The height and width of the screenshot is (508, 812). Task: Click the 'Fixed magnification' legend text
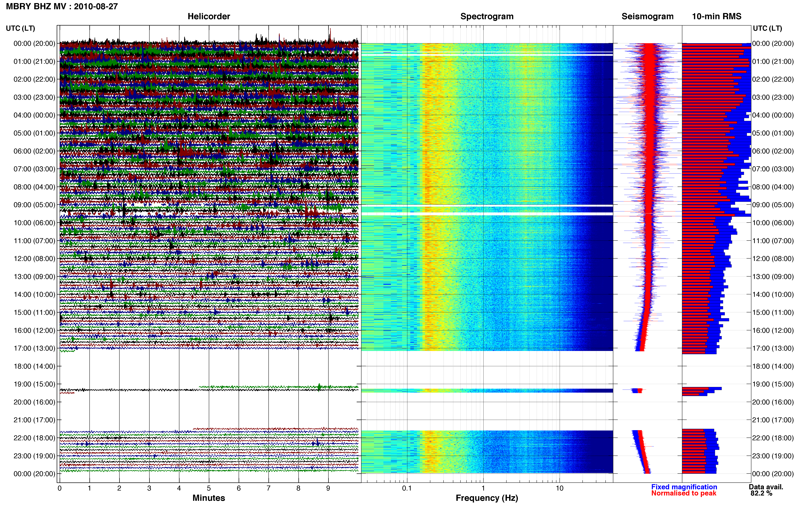684,487
